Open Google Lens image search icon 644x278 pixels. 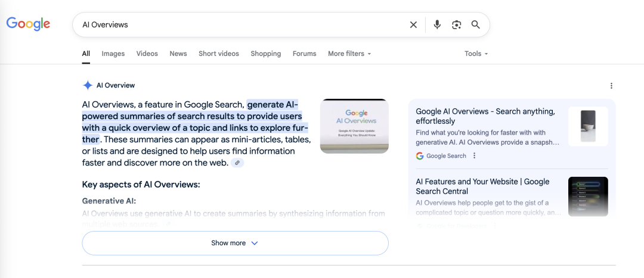pyautogui.click(x=456, y=24)
